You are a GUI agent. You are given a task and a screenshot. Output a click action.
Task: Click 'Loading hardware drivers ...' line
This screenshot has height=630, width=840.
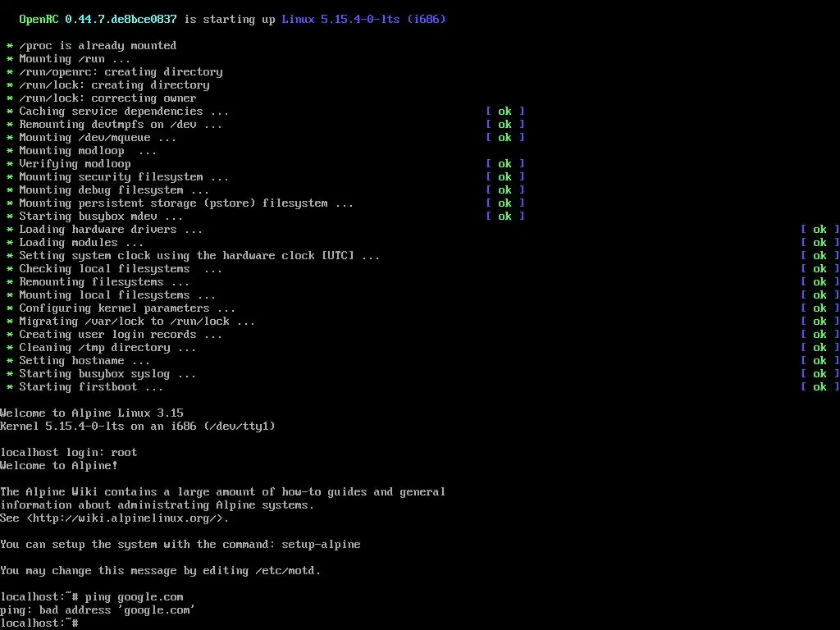111,230
